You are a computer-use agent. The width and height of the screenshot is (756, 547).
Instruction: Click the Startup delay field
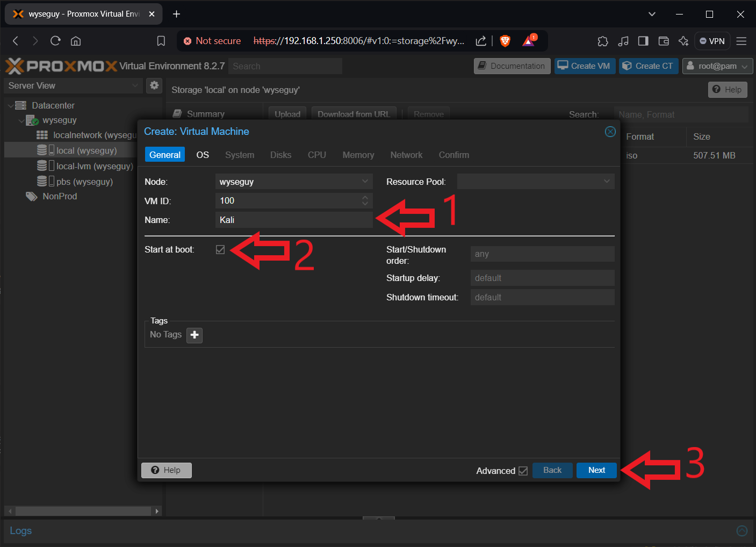(543, 278)
